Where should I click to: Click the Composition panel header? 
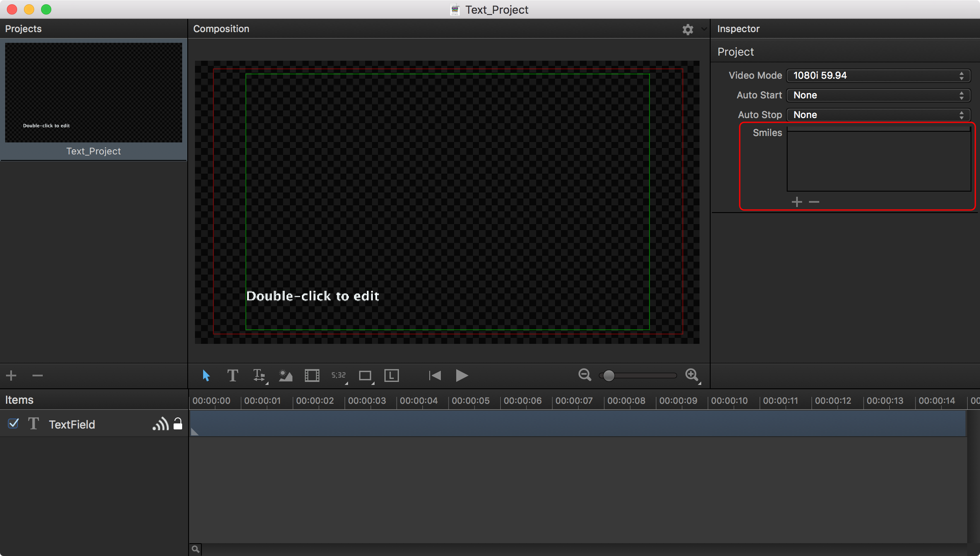(221, 29)
